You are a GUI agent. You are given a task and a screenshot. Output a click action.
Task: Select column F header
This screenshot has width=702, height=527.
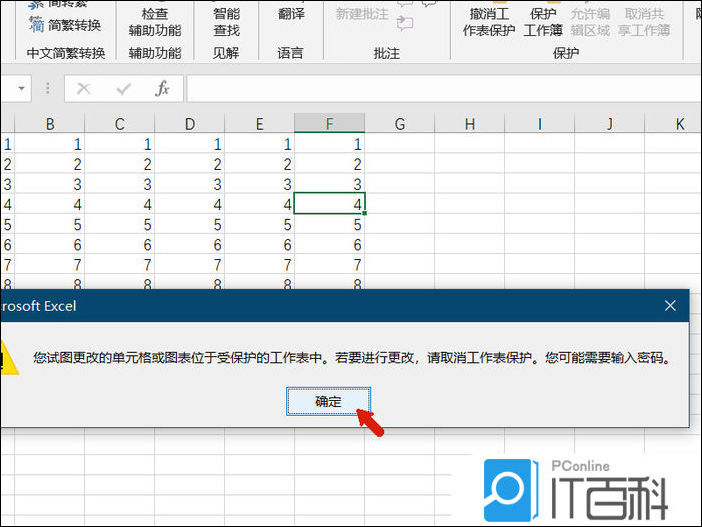click(x=330, y=123)
